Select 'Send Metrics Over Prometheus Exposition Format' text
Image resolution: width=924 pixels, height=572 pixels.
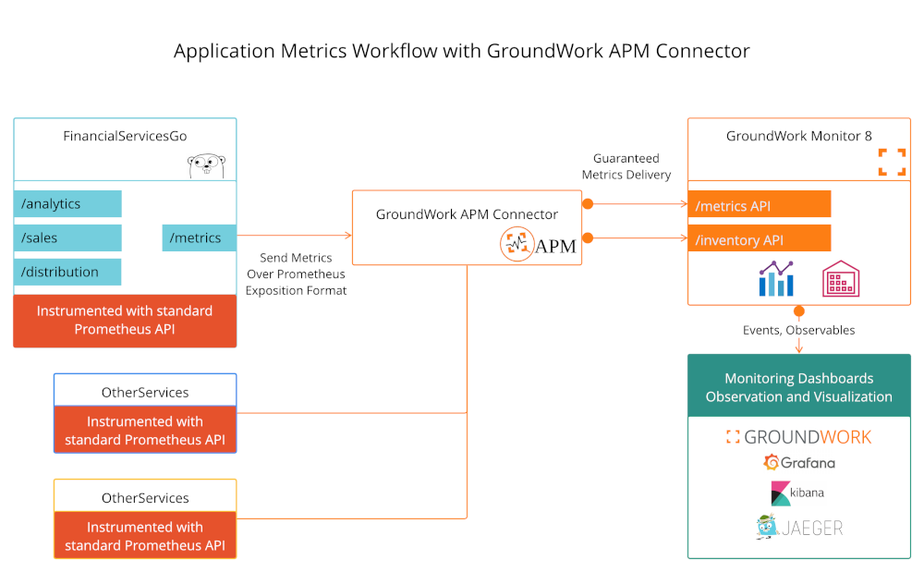tap(296, 274)
